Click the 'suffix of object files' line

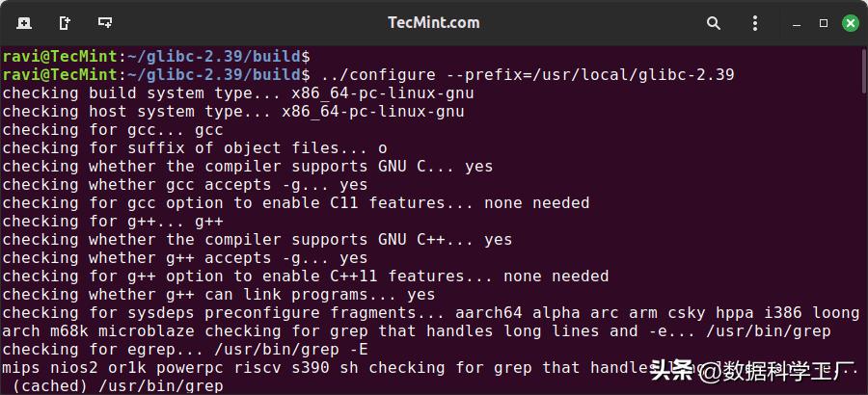coord(195,147)
